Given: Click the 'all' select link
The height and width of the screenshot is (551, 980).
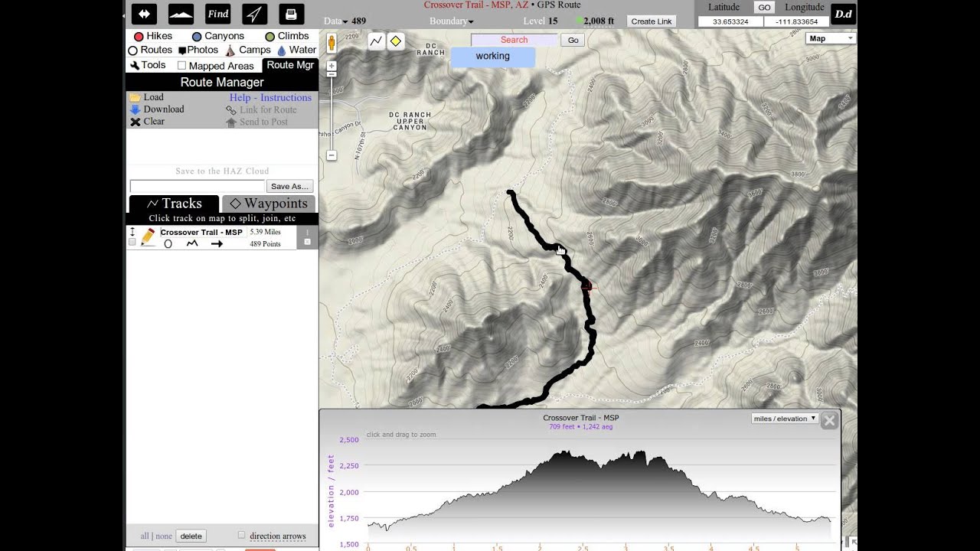Looking at the screenshot, I should pos(145,536).
